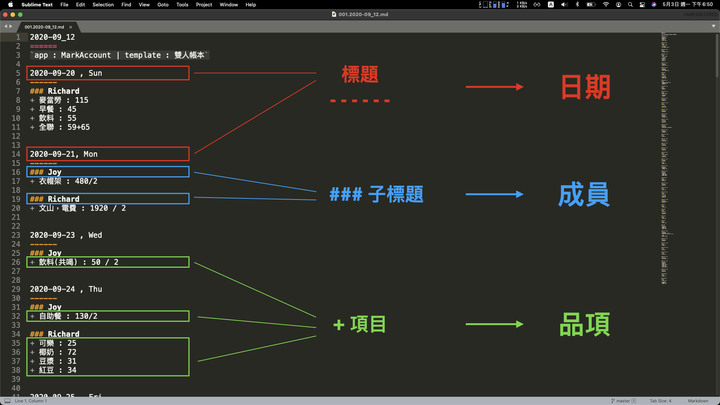This screenshot has width=720, height=405.
Task: Click the '飲料(共喝) : 50 / 2' line
Action: click(x=74, y=262)
